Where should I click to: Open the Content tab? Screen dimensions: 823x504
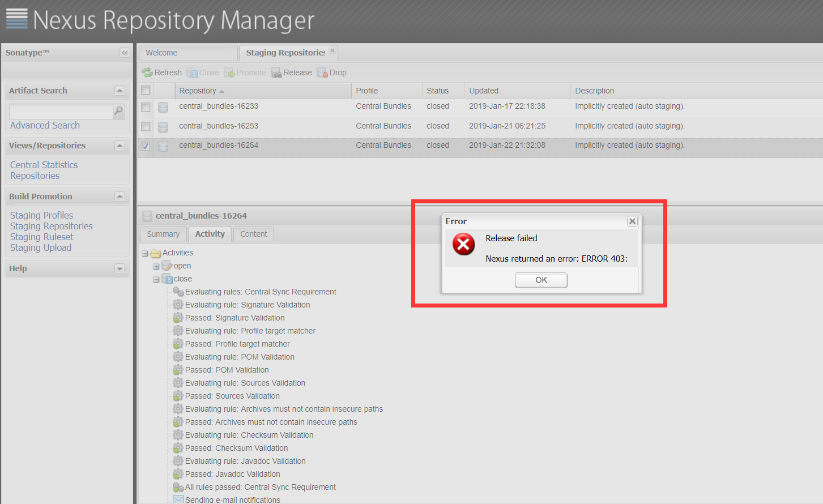pos(254,234)
